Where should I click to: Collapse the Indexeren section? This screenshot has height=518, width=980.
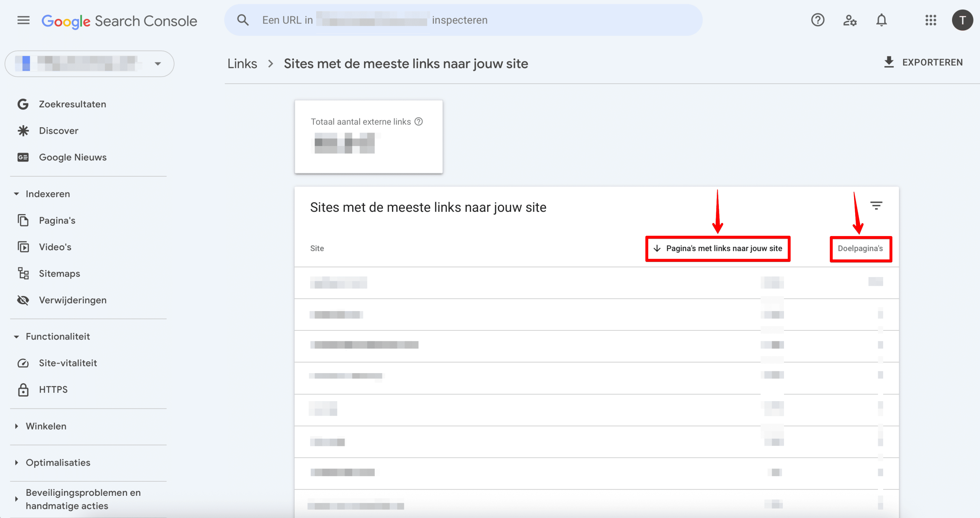(16, 194)
